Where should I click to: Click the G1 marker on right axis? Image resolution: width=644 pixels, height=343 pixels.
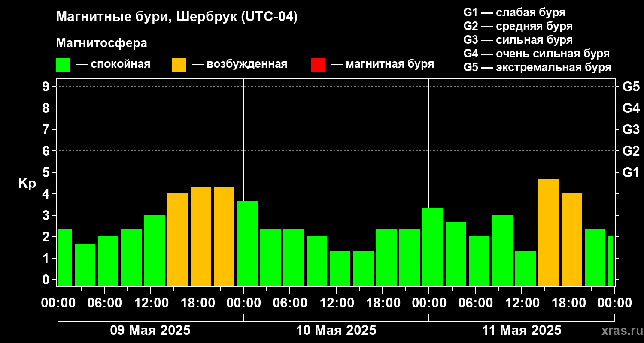[631, 172]
